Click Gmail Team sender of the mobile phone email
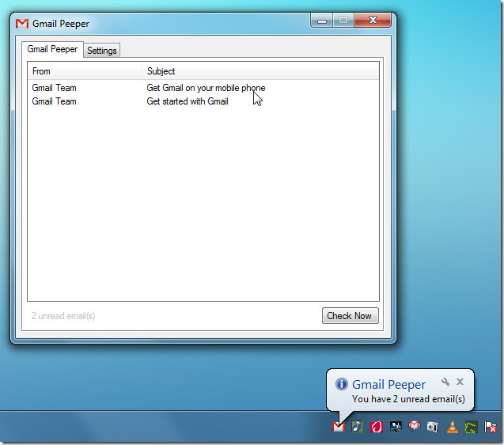 coord(55,88)
